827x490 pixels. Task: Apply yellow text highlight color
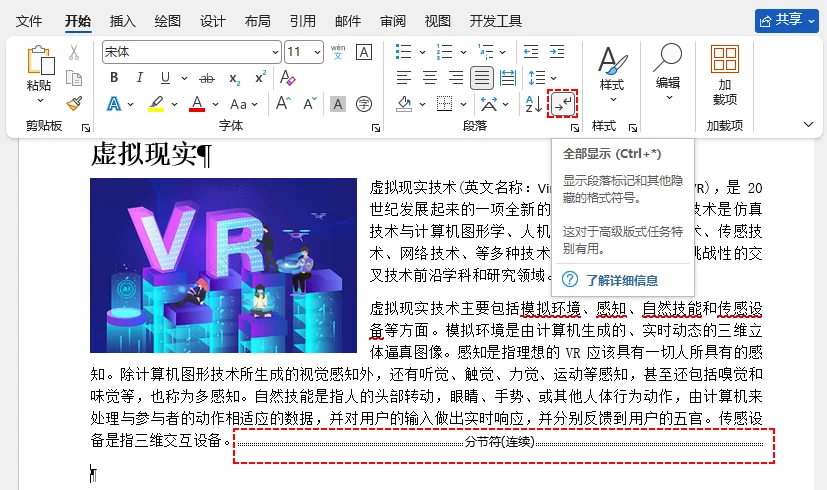156,104
